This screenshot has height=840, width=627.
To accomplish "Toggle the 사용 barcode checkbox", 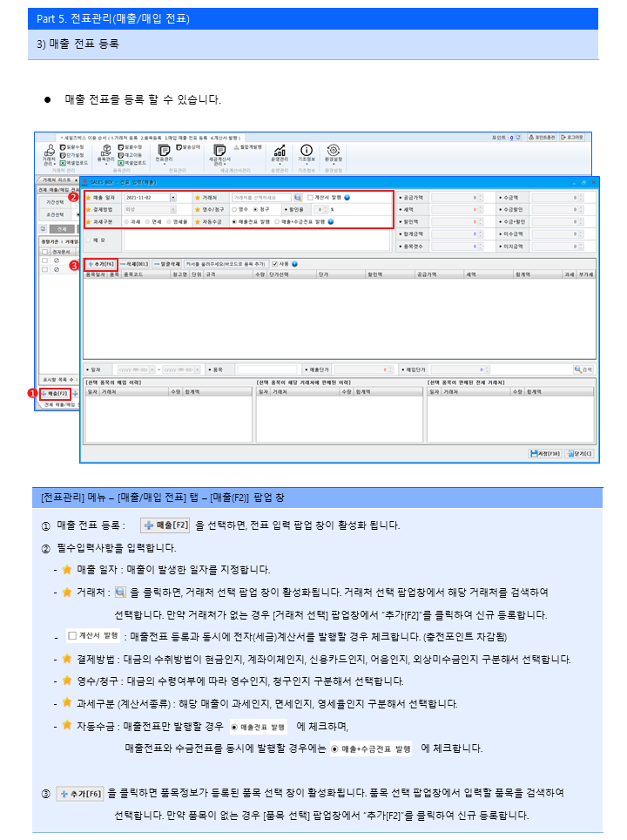I will [274, 264].
